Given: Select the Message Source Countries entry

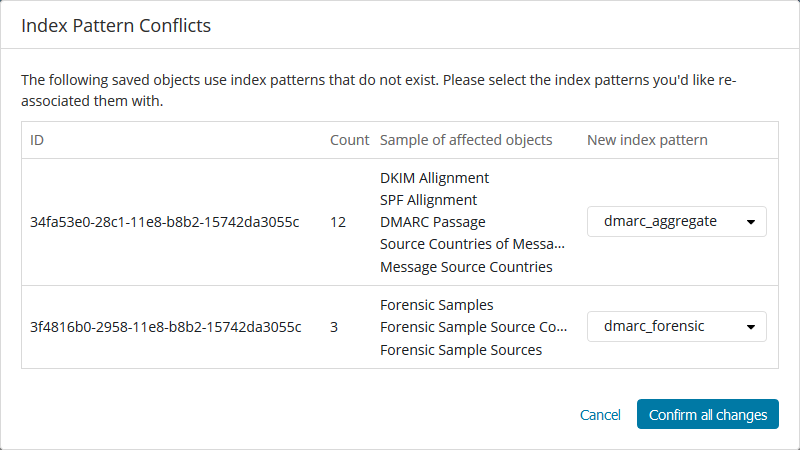Looking at the screenshot, I should (466, 267).
